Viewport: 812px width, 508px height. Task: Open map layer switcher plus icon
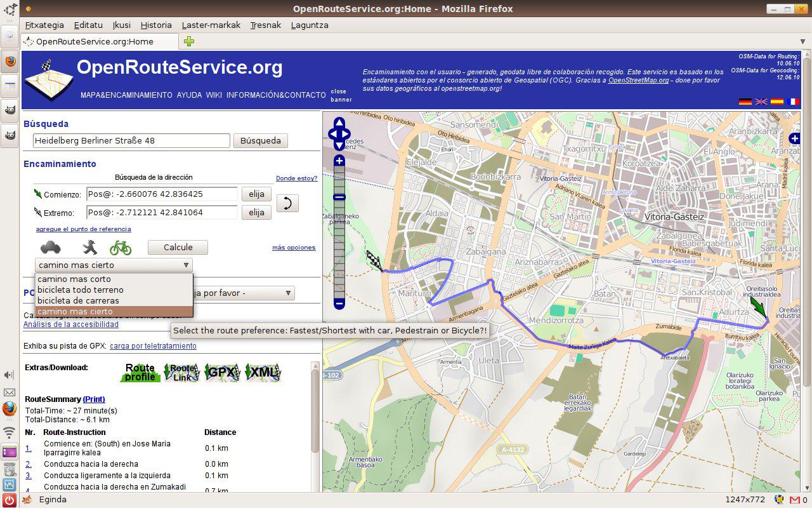[x=794, y=138]
